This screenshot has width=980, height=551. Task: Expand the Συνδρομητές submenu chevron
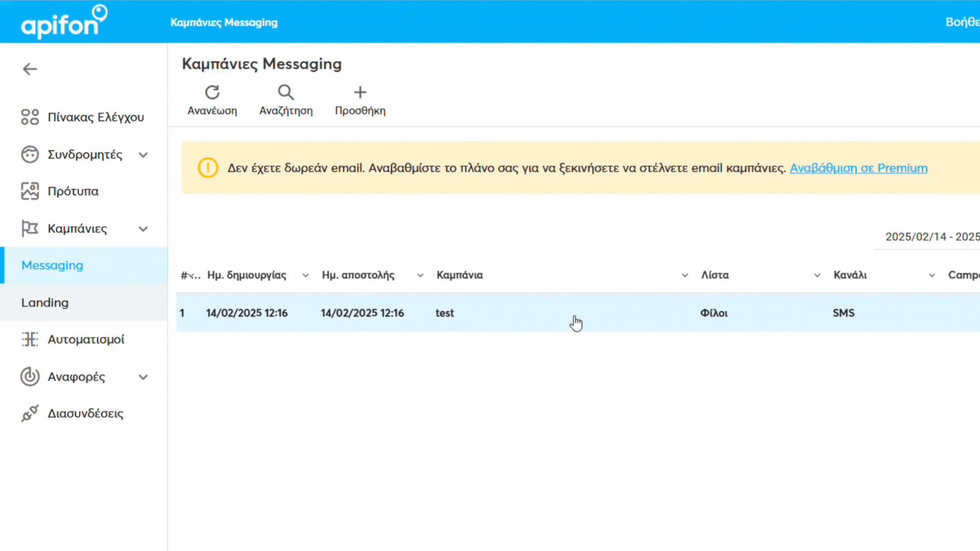coord(143,155)
